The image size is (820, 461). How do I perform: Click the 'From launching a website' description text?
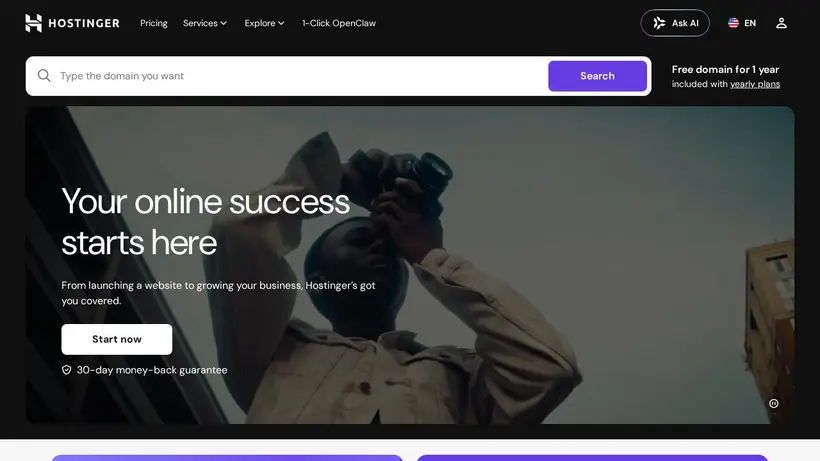tap(218, 293)
